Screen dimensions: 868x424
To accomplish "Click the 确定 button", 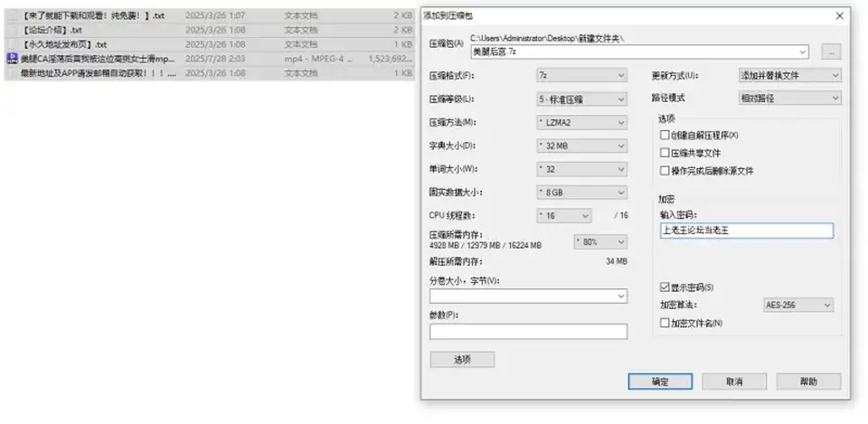I will point(660,382).
